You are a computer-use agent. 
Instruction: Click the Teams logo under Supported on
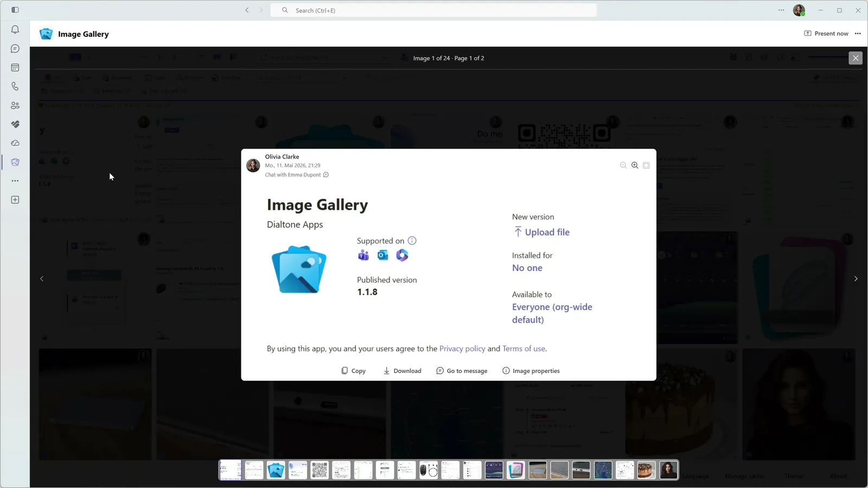(363, 255)
